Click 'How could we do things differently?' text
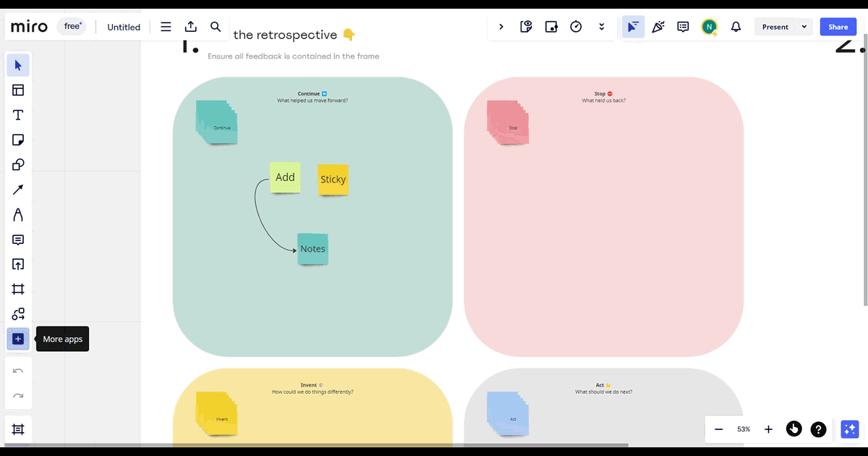Viewport: 868px width, 456px height. (312, 392)
